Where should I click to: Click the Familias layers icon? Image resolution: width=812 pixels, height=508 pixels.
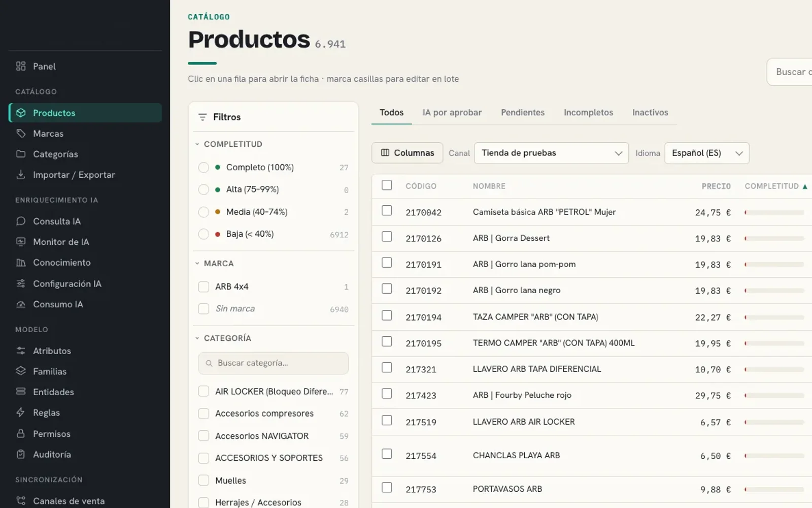21,371
